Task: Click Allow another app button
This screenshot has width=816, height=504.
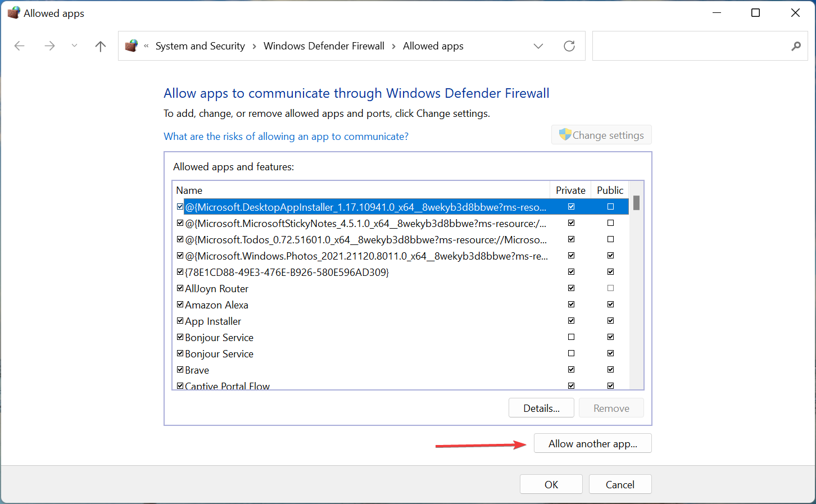Action: click(x=593, y=443)
